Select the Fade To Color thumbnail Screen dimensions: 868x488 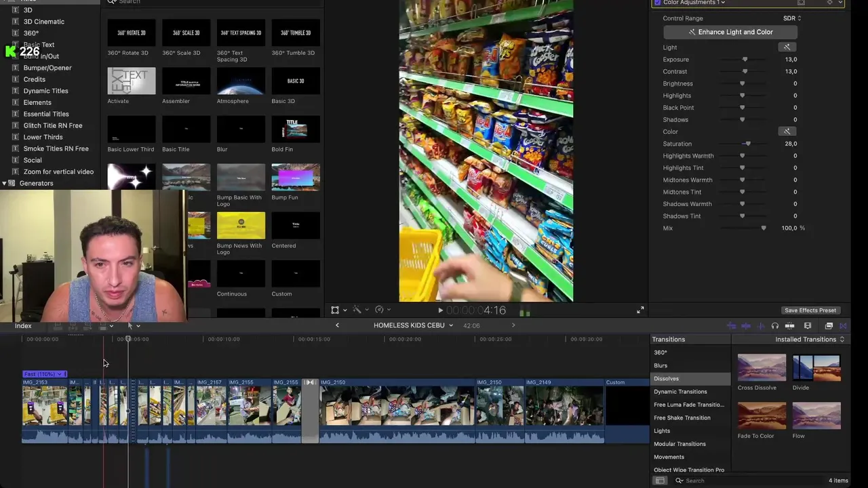pyautogui.click(x=762, y=415)
